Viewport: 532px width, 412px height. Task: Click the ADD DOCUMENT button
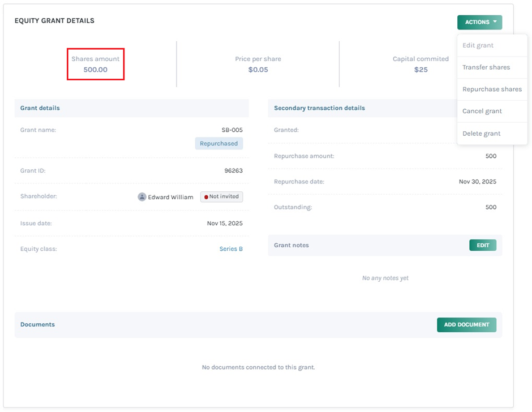pos(466,325)
